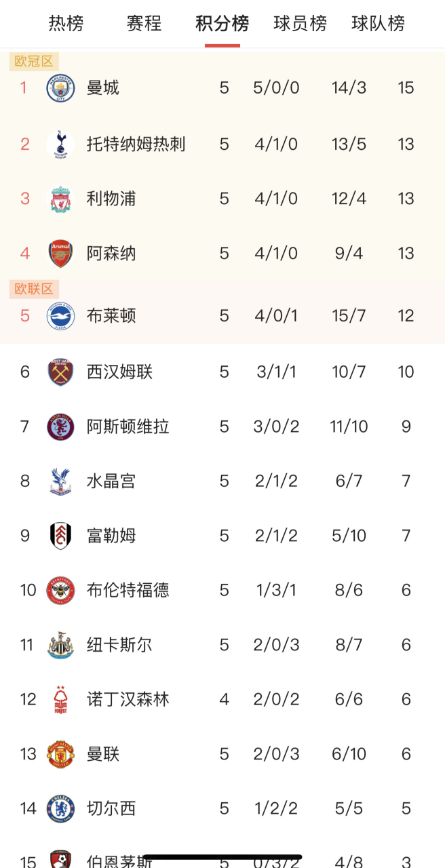Screen dimensions: 445x868
Task: Click the Brighton club badge
Action: (62, 315)
